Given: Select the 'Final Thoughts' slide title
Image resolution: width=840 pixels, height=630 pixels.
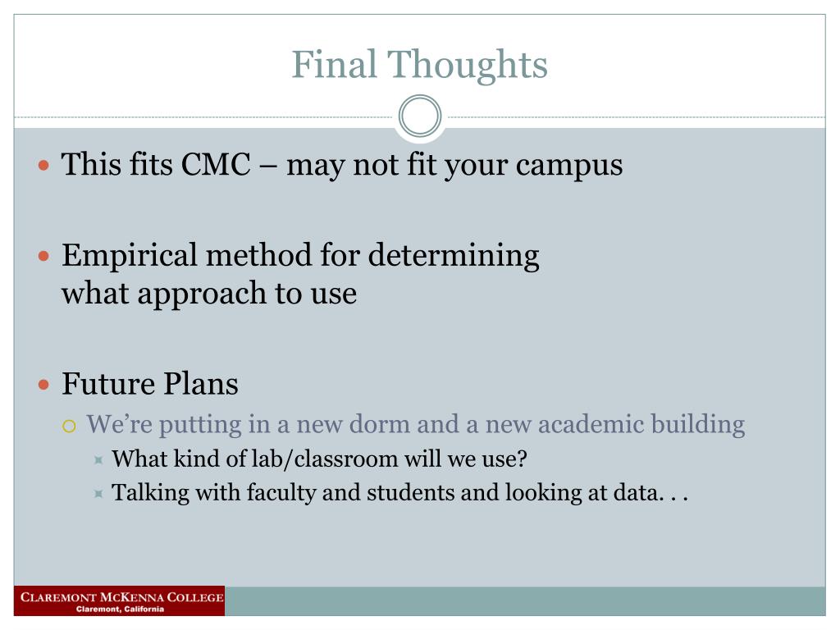Looking at the screenshot, I should pos(419,64).
